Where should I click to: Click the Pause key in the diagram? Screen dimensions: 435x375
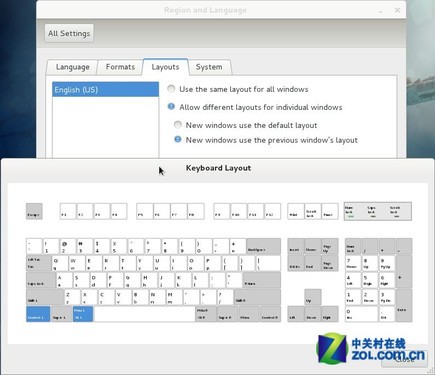(x=330, y=211)
